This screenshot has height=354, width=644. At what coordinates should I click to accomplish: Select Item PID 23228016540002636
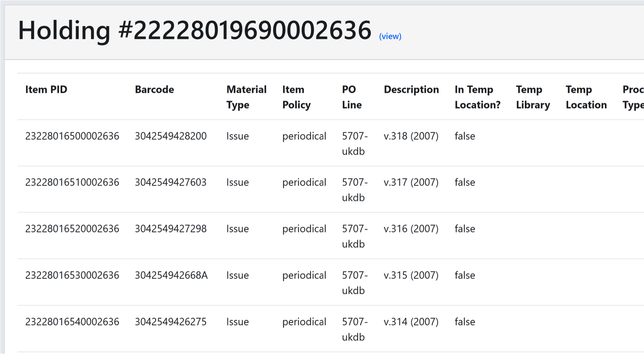tap(72, 322)
